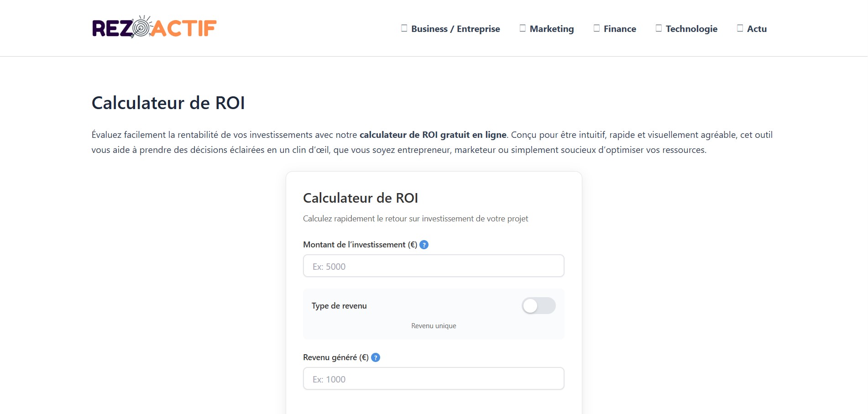Click the RezoActif logo
Viewport: 868px width, 414px height.
[154, 27]
